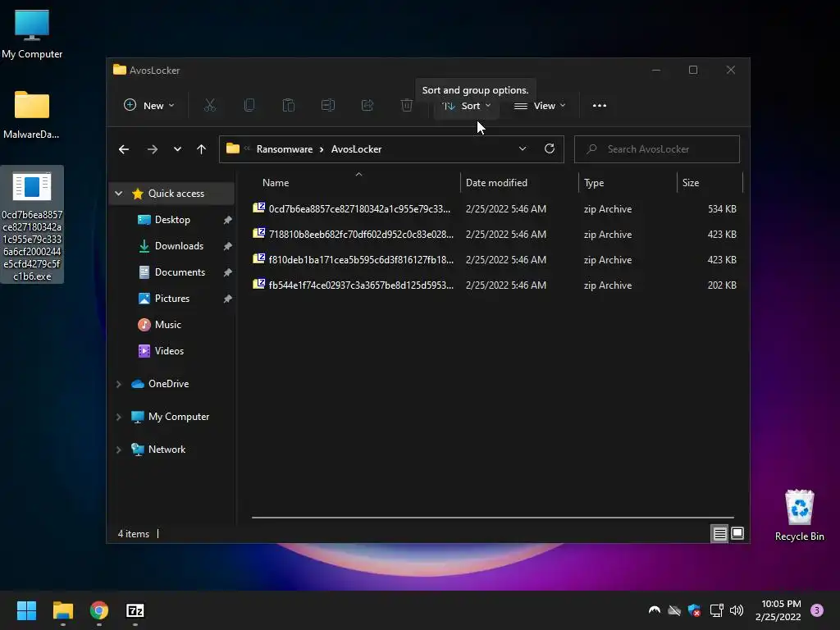
Task: Open File Explorer from the taskbar
Action: pos(62,610)
